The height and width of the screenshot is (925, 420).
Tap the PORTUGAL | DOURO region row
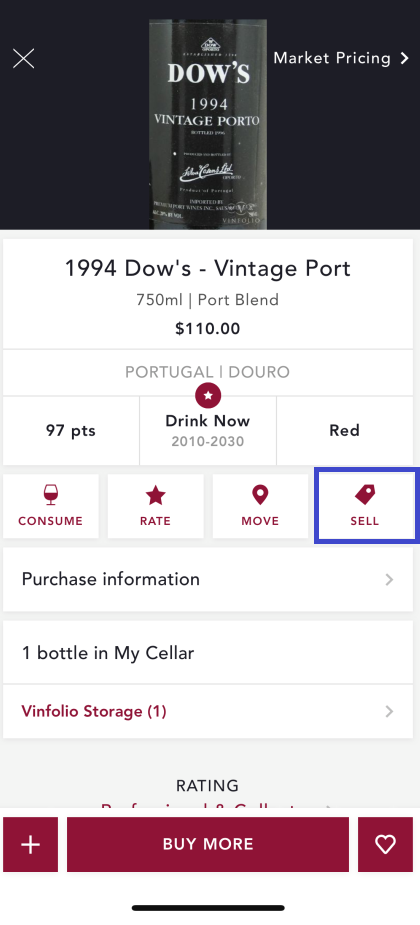click(x=208, y=372)
